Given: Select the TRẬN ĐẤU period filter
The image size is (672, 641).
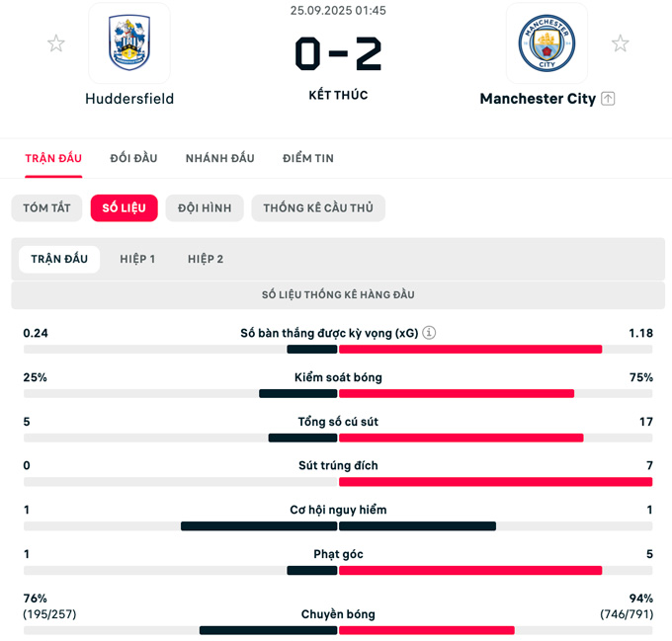Looking at the screenshot, I should coord(59,259).
